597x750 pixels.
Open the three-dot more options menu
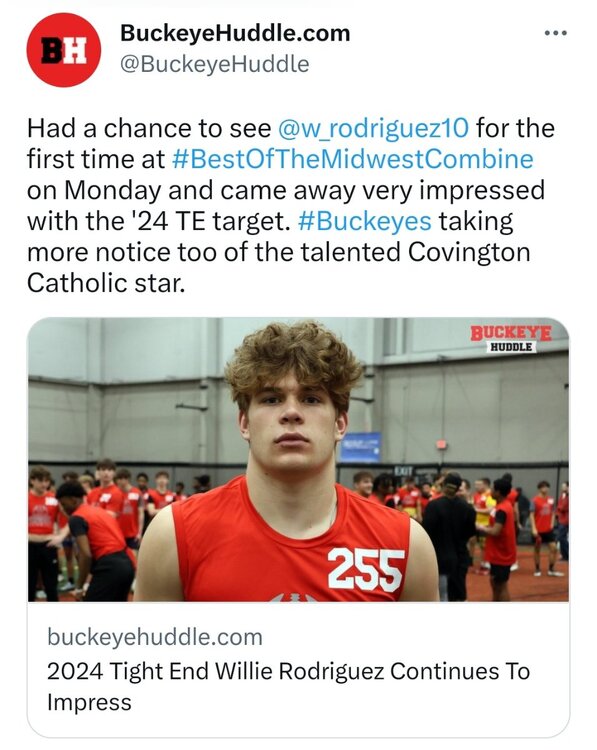[556, 33]
